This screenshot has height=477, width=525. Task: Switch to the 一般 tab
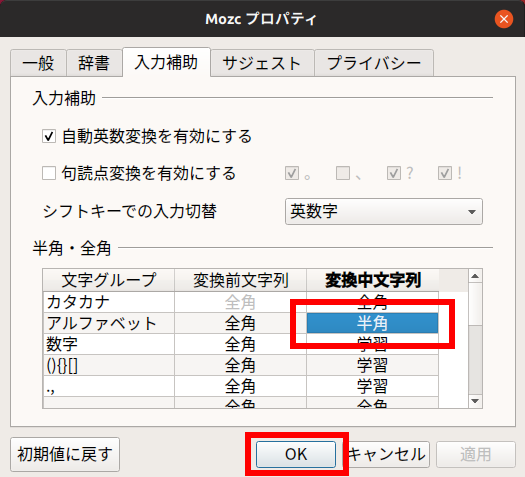click(x=38, y=63)
